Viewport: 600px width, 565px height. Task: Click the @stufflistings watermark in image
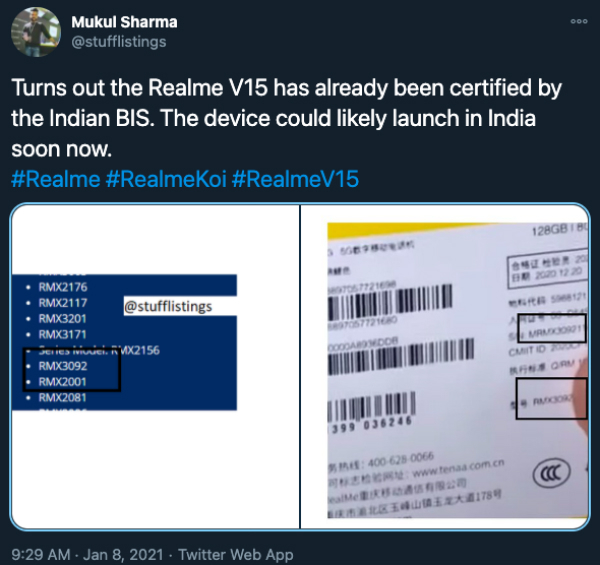click(x=168, y=306)
